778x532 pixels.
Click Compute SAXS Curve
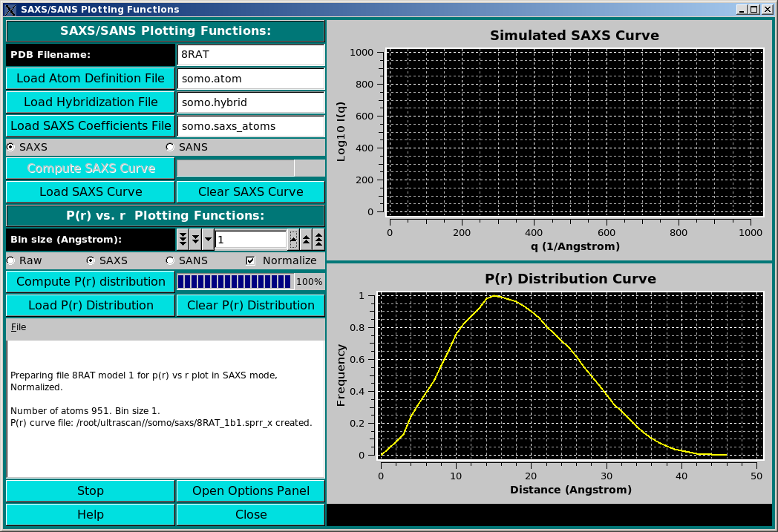pyautogui.click(x=90, y=168)
